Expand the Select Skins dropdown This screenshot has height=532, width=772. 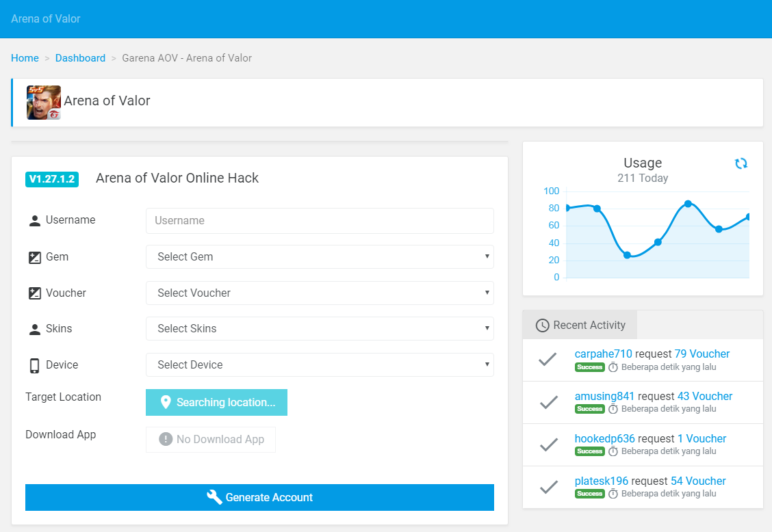[x=320, y=328]
